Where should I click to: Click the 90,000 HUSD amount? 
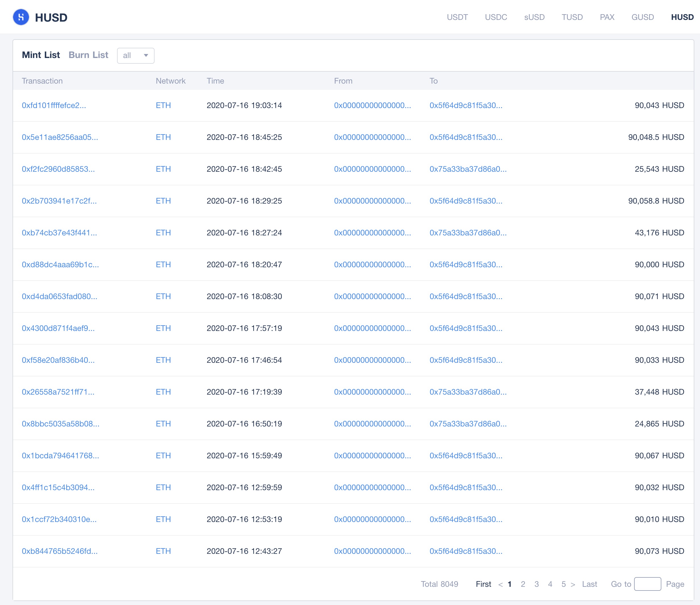coord(659,264)
